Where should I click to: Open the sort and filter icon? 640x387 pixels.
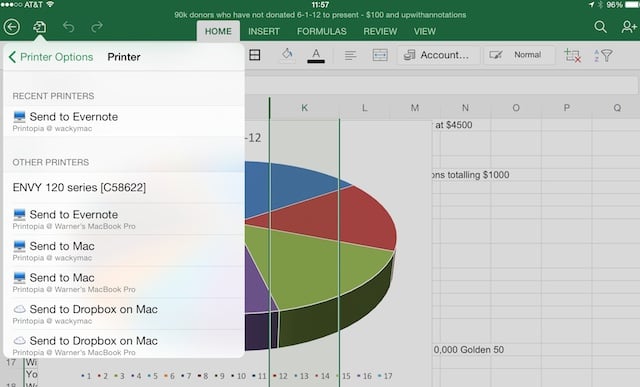tap(603, 55)
